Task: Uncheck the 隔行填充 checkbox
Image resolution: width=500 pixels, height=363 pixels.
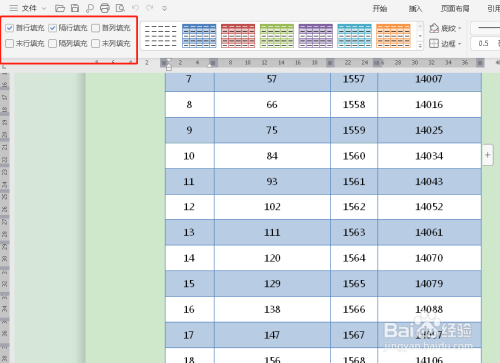Action: point(52,28)
